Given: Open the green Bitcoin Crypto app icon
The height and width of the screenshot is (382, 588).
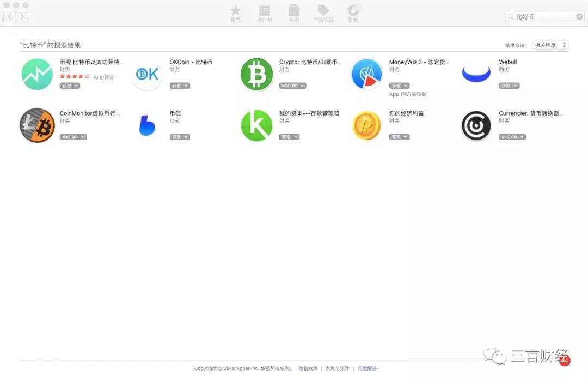Looking at the screenshot, I should tap(257, 74).
